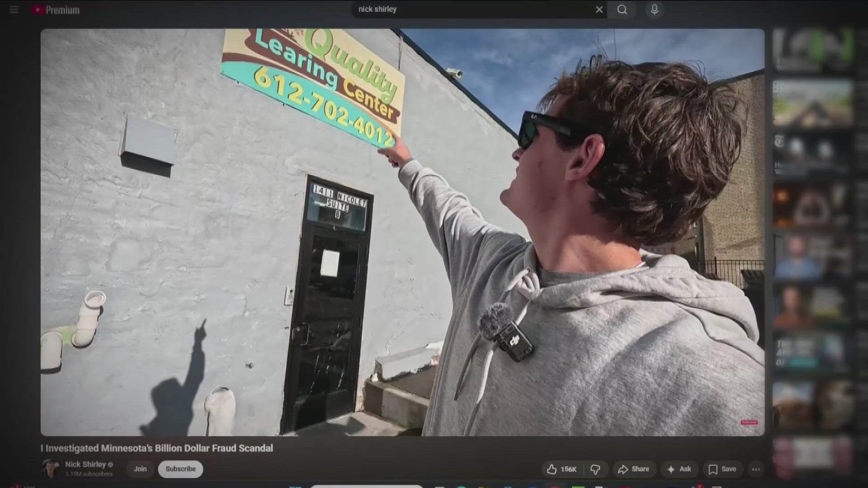Subscribe to Nick Shirley channel

pyautogui.click(x=180, y=469)
